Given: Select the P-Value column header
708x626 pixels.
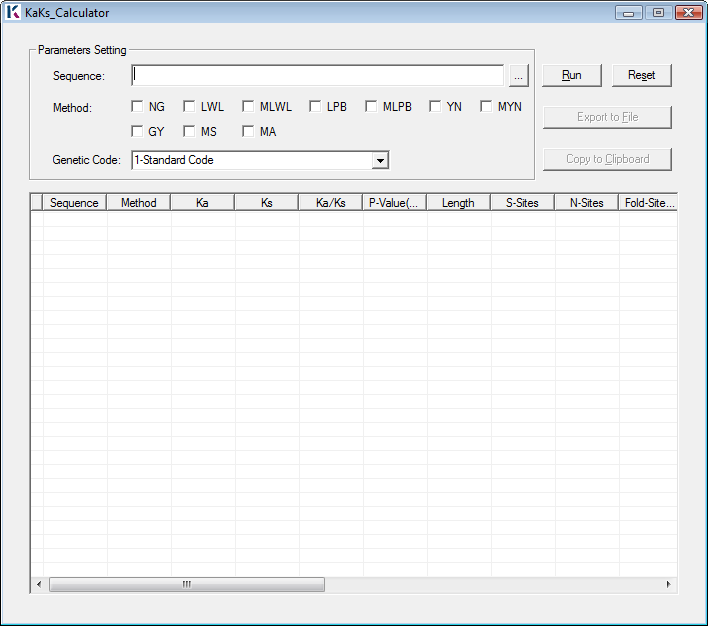Looking at the screenshot, I should tap(395, 203).
